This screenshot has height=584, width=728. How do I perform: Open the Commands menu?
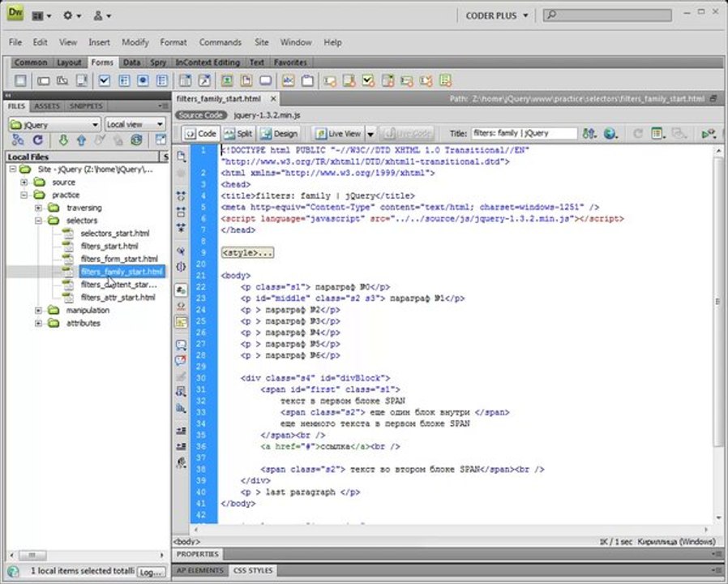220,42
